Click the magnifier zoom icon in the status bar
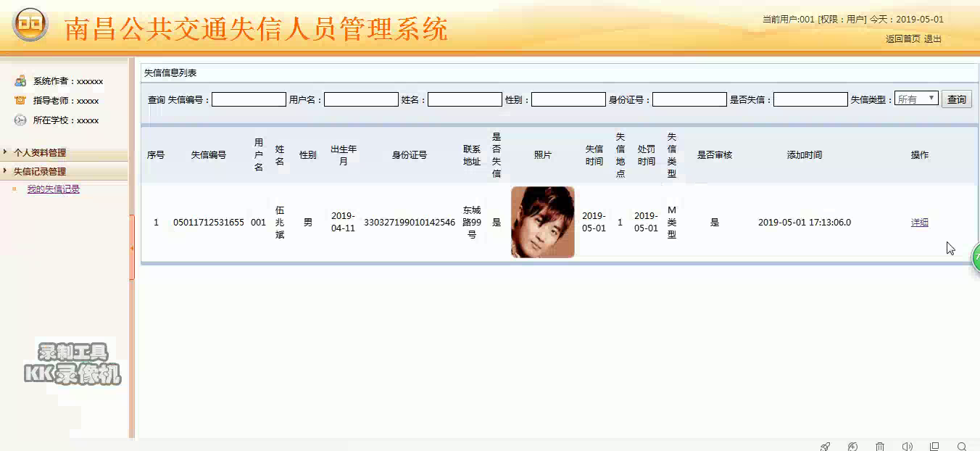 pyautogui.click(x=962, y=447)
